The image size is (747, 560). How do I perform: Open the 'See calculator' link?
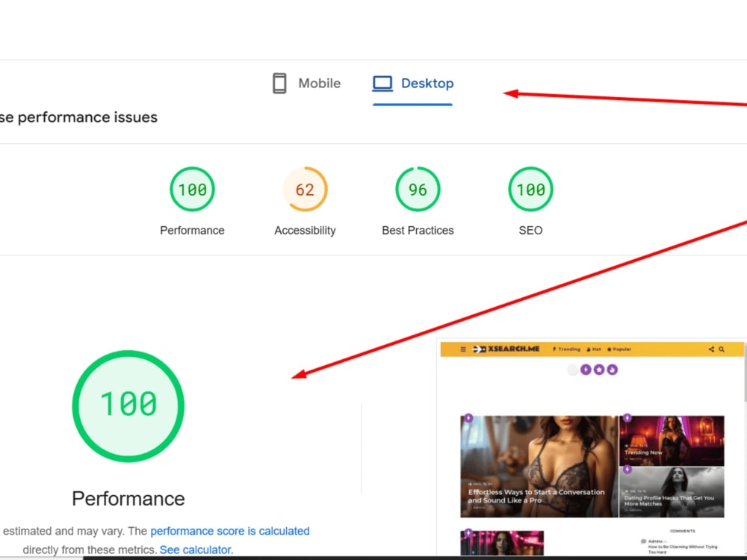click(x=196, y=550)
